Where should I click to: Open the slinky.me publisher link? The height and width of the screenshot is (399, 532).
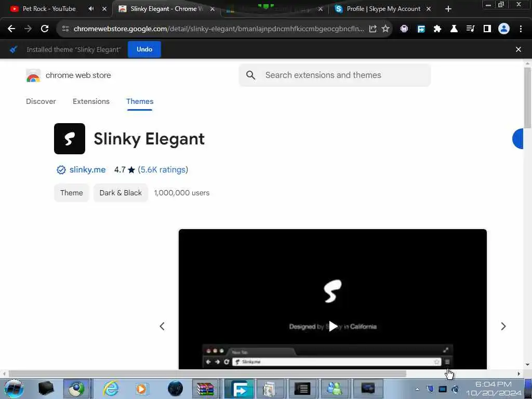87,170
